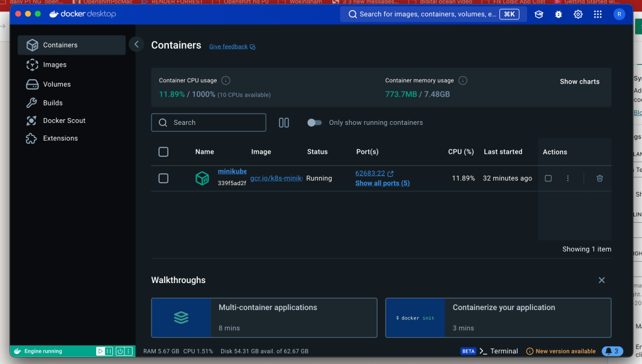This screenshot has height=364, width=642.
Task: Open the Terminal panel
Action: [x=498, y=351]
